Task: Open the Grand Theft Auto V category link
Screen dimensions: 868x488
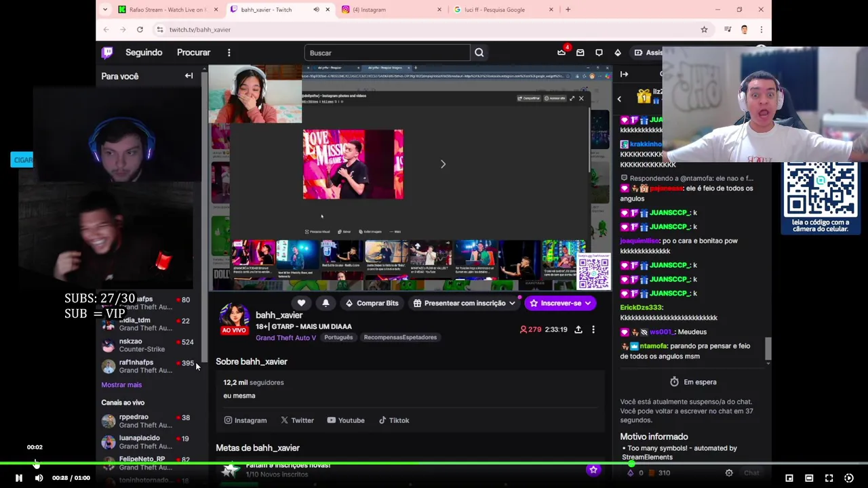Action: pyautogui.click(x=285, y=338)
